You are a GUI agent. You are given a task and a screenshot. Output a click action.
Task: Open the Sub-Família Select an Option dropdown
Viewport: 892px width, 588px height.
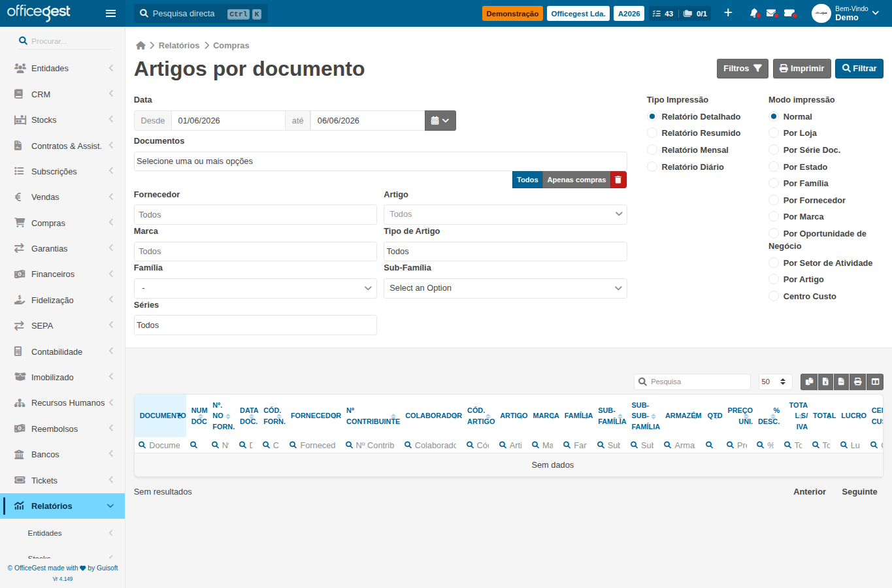(505, 288)
